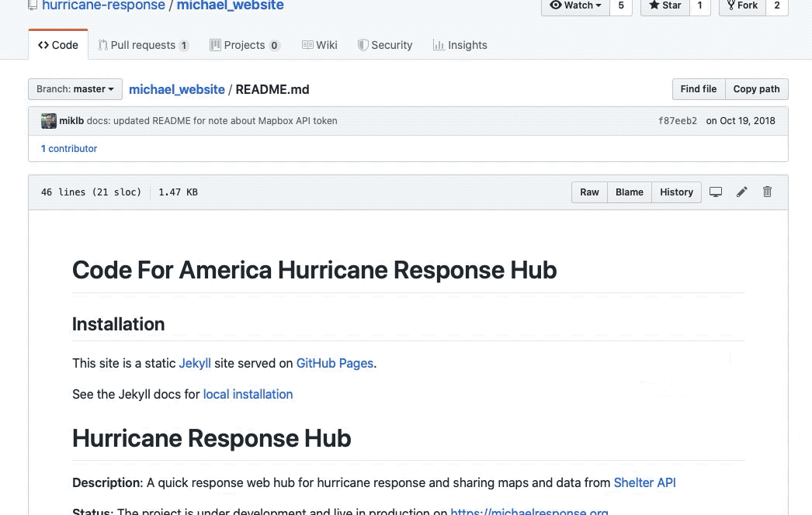Open the Wiki tab
The width and height of the screenshot is (812, 515).
320,45
